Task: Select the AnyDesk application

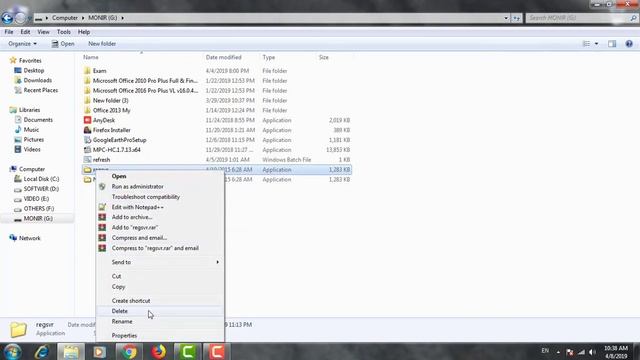Action: [104, 120]
